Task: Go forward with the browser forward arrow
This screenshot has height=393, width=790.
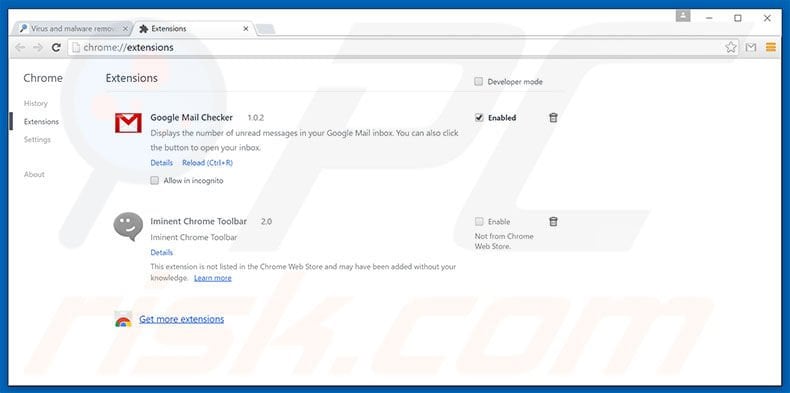Action: point(38,47)
